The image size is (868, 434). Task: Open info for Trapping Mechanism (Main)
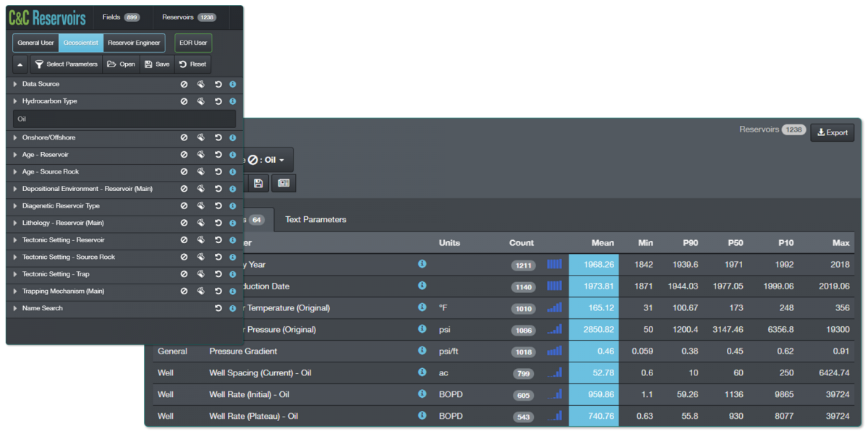pos(233,292)
